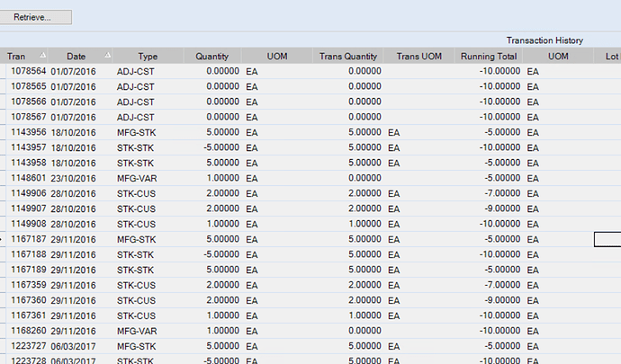
Task: Click the Transaction History title label
Action: pyautogui.click(x=544, y=40)
